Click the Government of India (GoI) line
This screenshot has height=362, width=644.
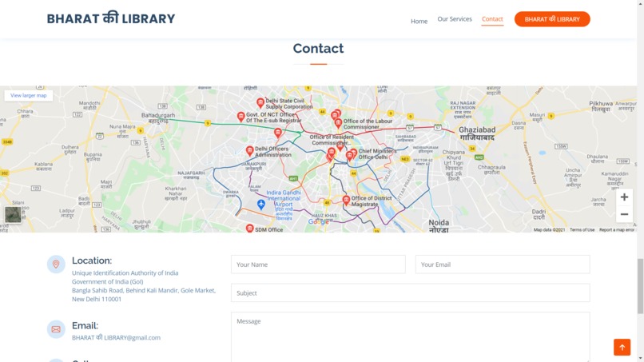(108, 281)
